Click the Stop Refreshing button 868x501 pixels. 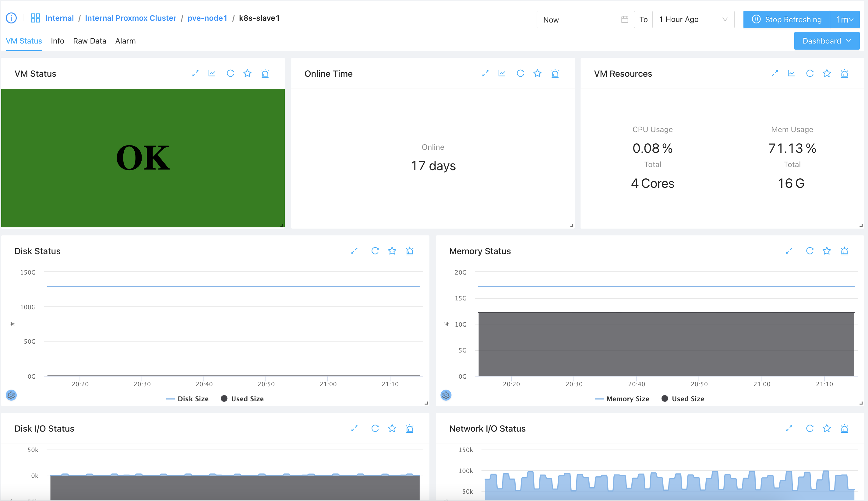pos(786,19)
